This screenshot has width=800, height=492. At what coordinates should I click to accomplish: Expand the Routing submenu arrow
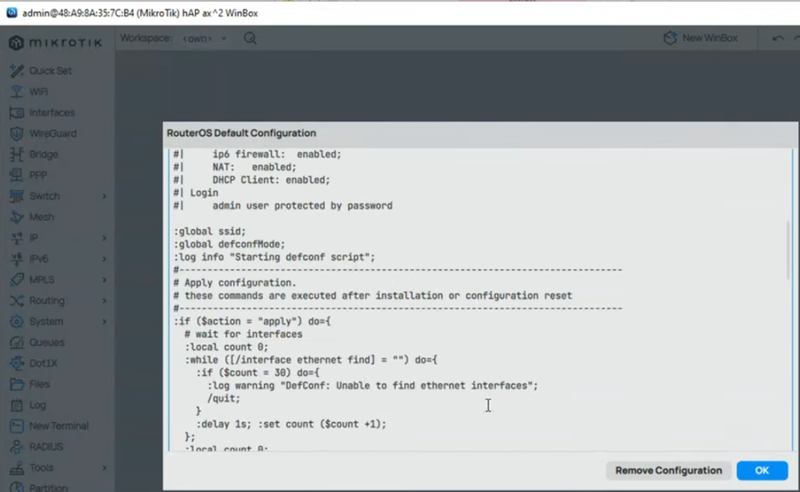(104, 301)
